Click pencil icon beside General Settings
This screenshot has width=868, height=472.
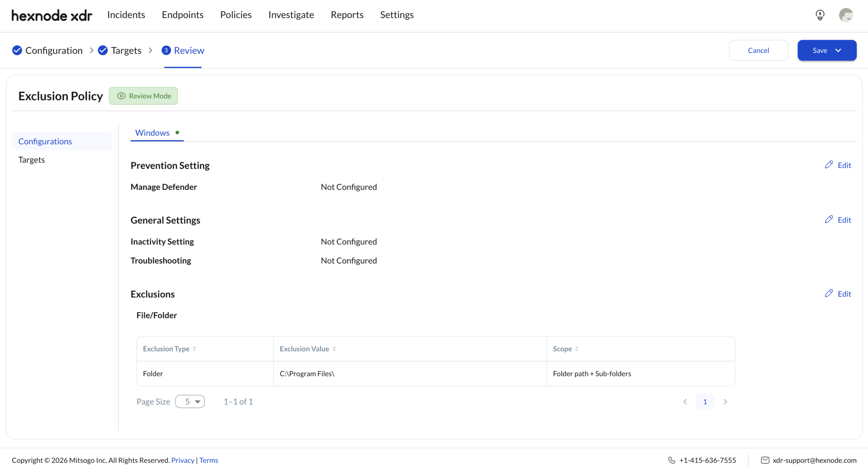tap(829, 220)
